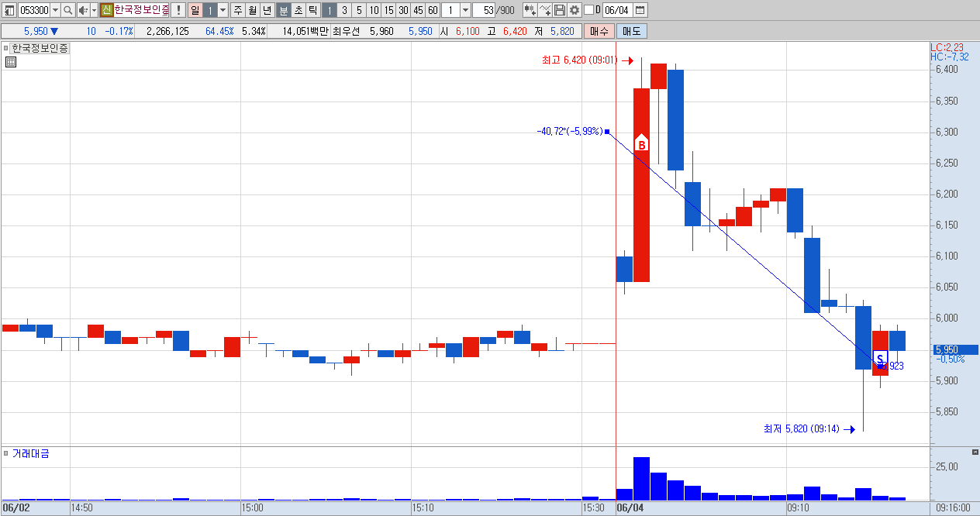Select the 30 minute interval
This screenshot has width=980, height=516.
click(x=403, y=10)
